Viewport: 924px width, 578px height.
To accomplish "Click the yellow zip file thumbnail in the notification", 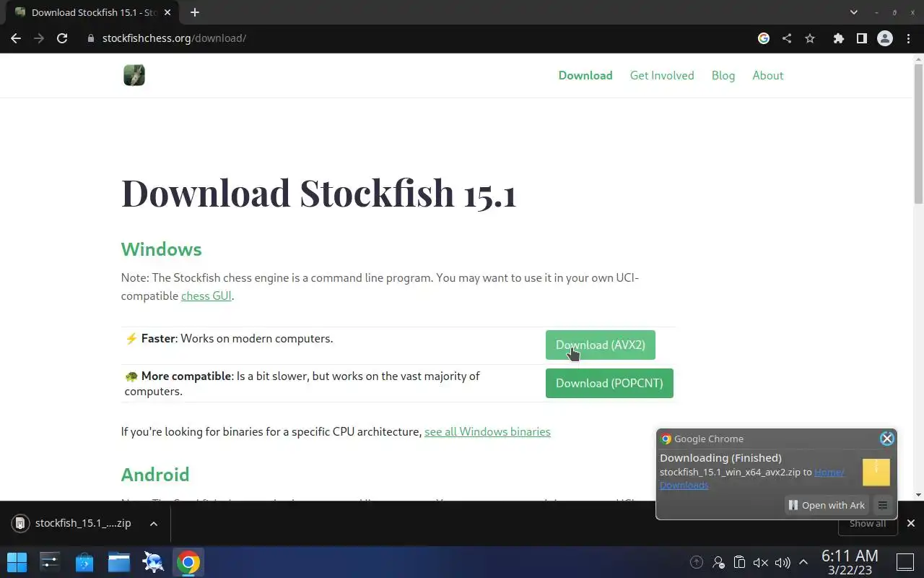I will click(876, 472).
